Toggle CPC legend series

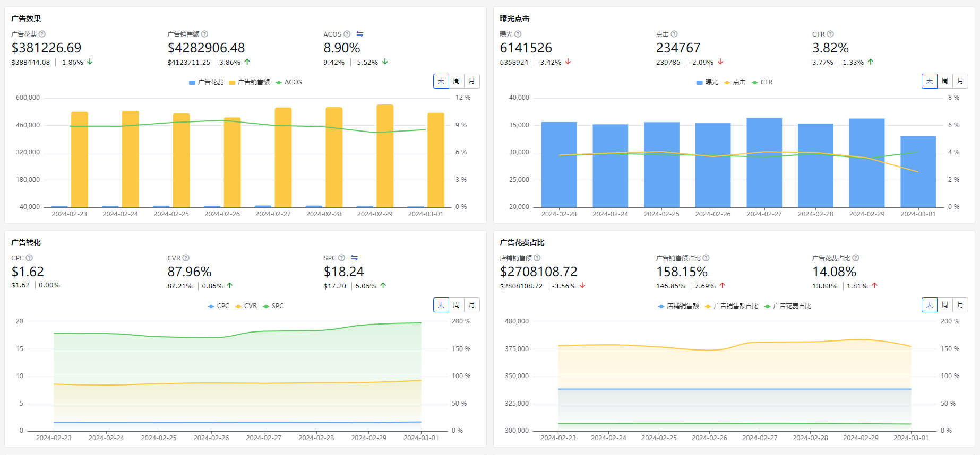point(218,306)
